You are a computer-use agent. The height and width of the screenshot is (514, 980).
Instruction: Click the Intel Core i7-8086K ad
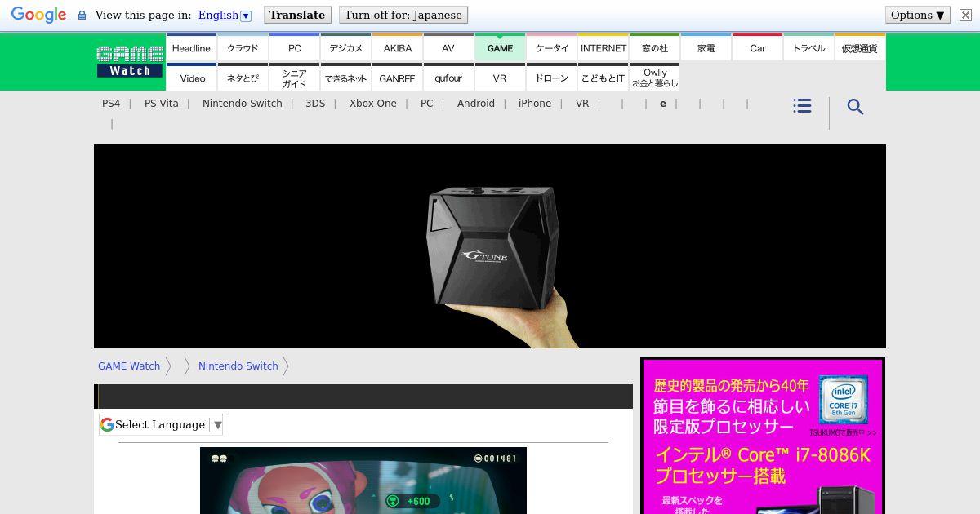pyautogui.click(x=763, y=436)
